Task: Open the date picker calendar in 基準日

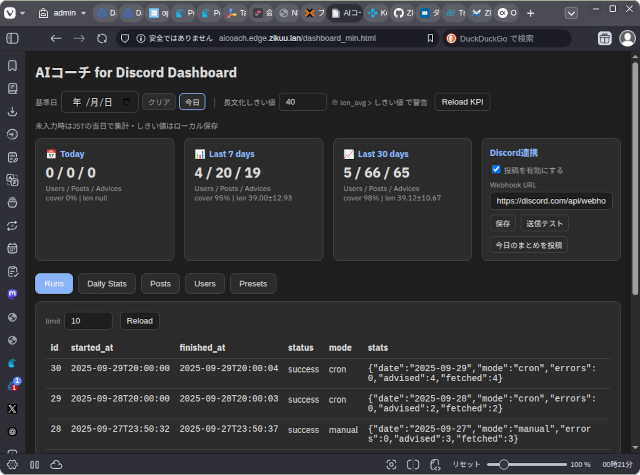Action: click(x=126, y=102)
